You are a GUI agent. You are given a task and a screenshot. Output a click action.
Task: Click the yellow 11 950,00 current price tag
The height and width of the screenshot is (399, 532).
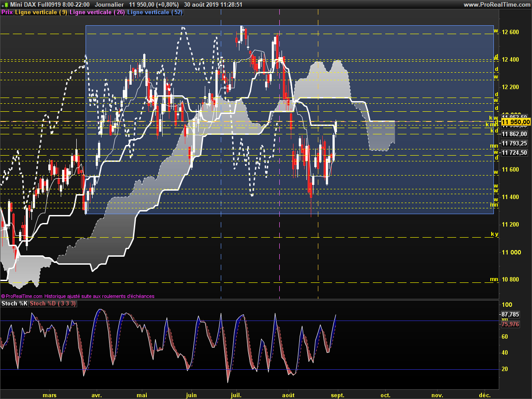tap(515, 122)
